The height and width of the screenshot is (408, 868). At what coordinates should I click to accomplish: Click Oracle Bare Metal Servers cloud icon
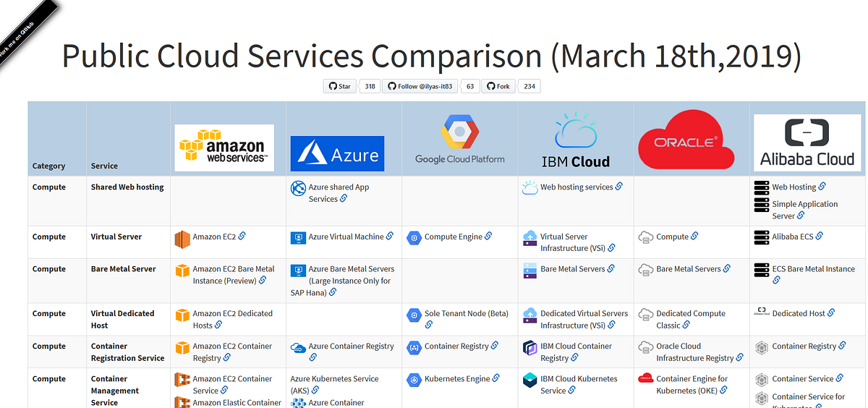(645, 269)
